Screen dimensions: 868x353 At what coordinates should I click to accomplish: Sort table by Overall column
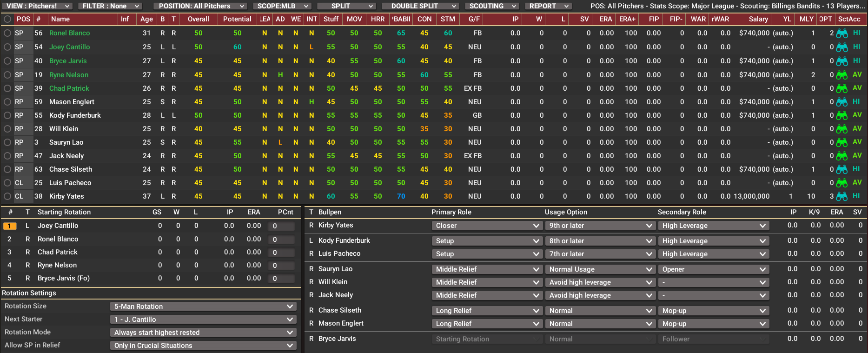[198, 19]
